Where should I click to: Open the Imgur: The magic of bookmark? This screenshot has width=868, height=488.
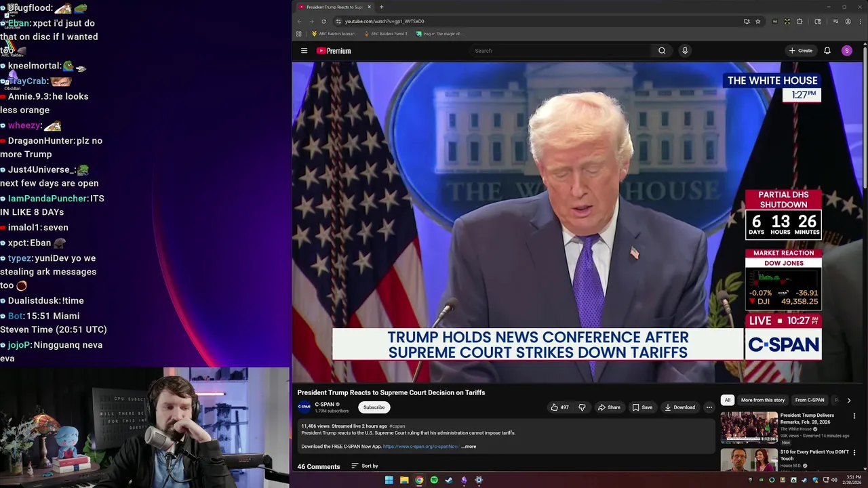439,33
